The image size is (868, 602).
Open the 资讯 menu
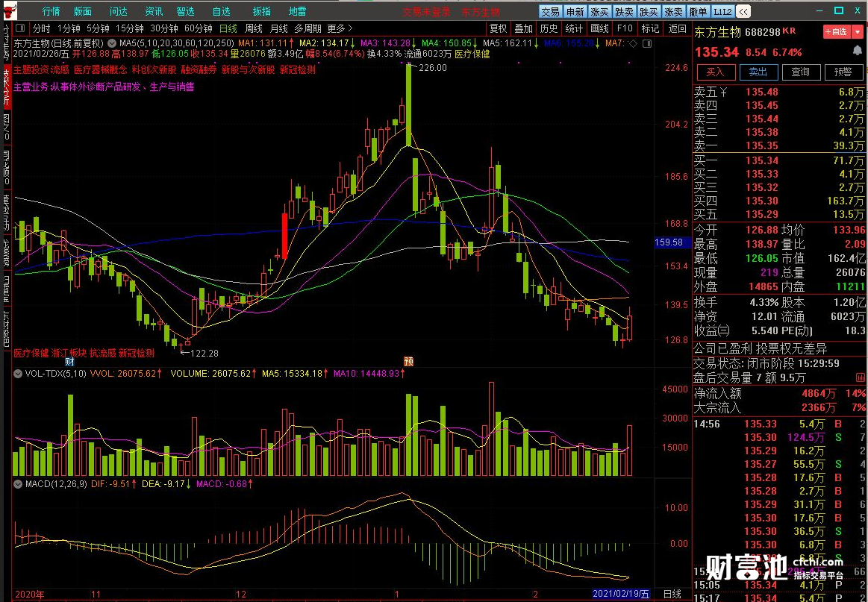point(154,11)
